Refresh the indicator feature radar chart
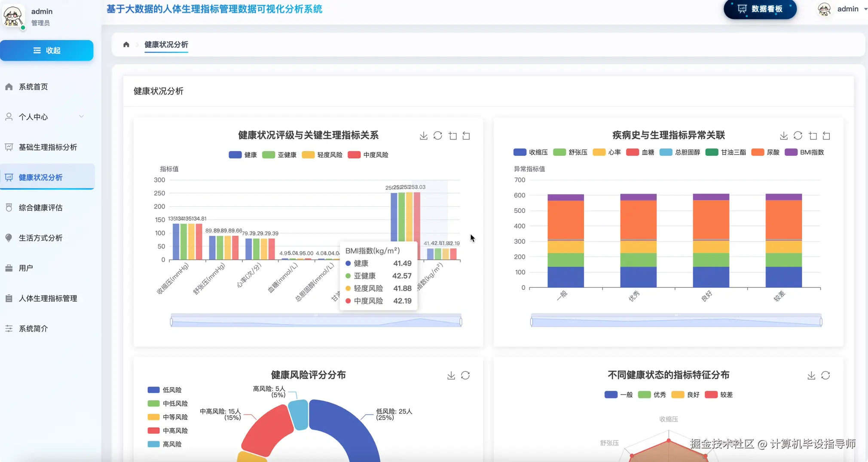The image size is (868, 462). [825, 375]
